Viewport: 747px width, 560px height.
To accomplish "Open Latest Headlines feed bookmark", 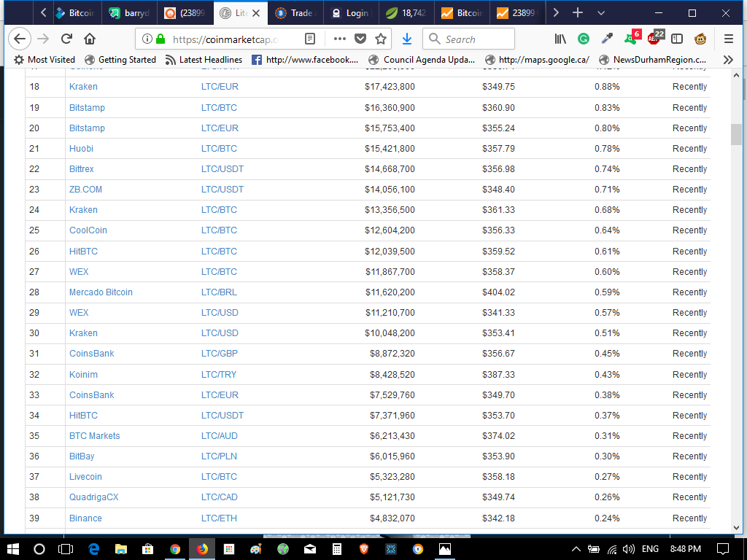I will tap(204, 60).
